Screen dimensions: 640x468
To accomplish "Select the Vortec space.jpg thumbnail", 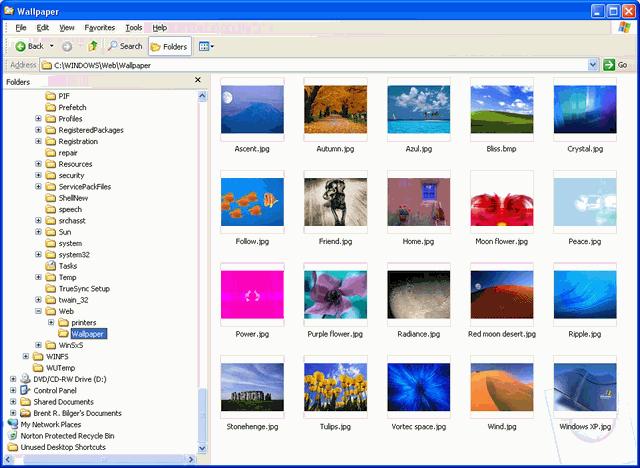I will (x=419, y=387).
